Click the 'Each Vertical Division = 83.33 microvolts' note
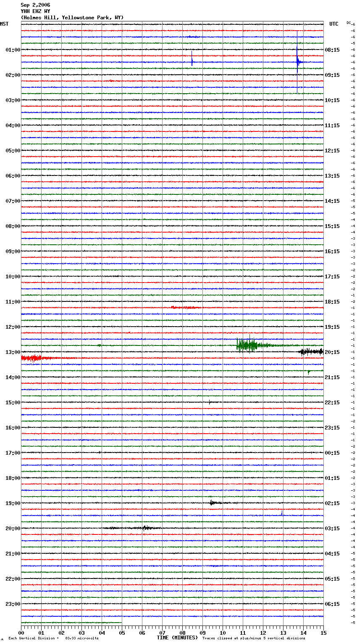The width and height of the screenshot is (357, 644). tap(53, 639)
